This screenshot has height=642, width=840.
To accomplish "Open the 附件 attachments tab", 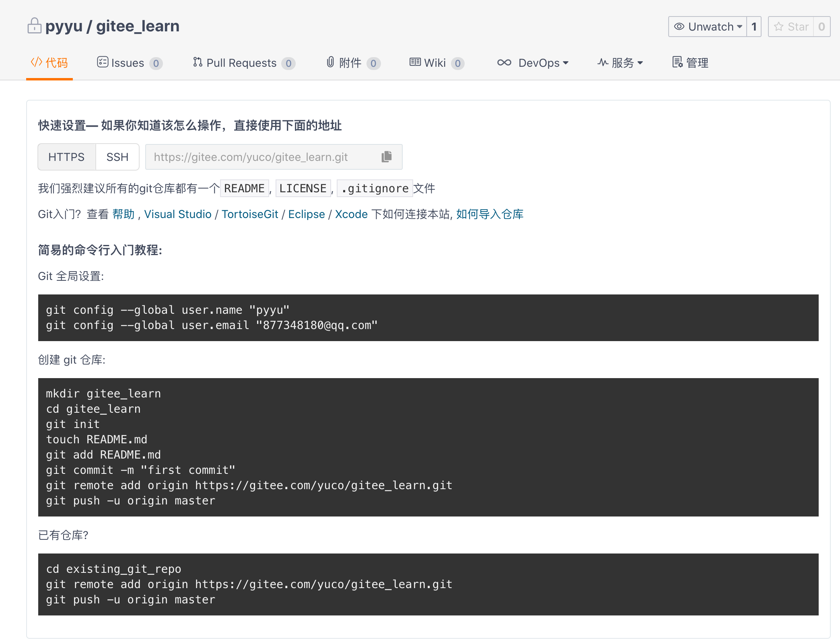I will click(x=353, y=63).
